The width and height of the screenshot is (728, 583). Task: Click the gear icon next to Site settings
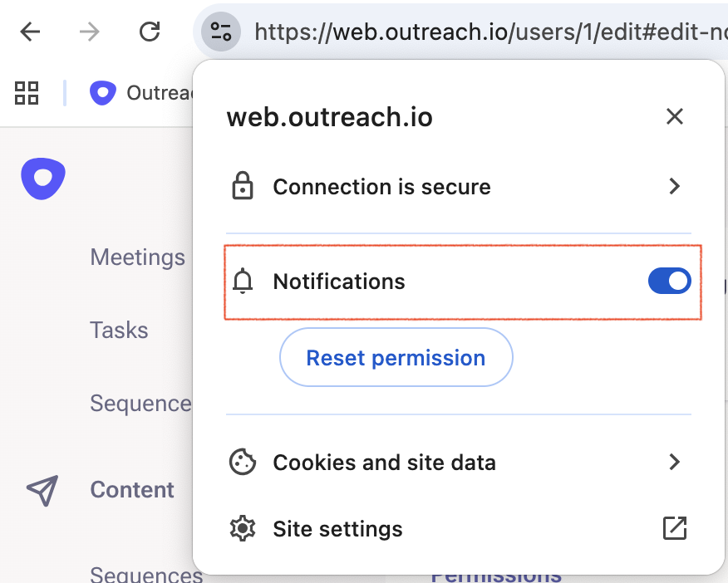pos(242,528)
